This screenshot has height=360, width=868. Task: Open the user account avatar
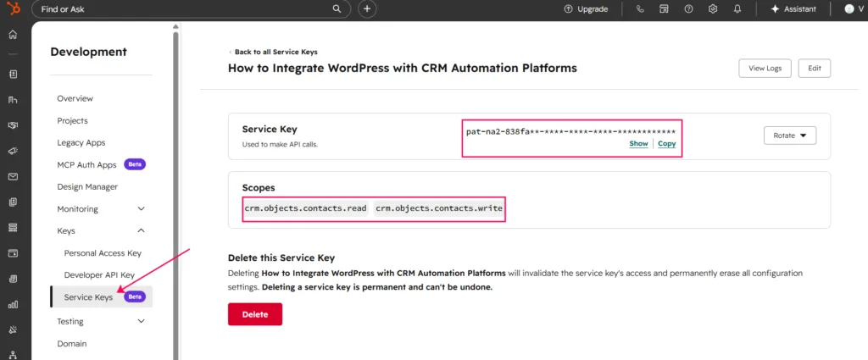click(849, 8)
